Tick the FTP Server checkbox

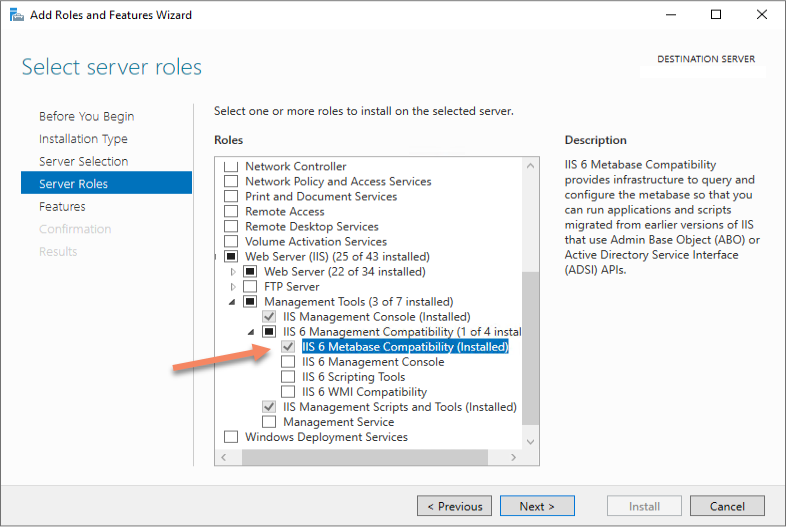point(250,286)
